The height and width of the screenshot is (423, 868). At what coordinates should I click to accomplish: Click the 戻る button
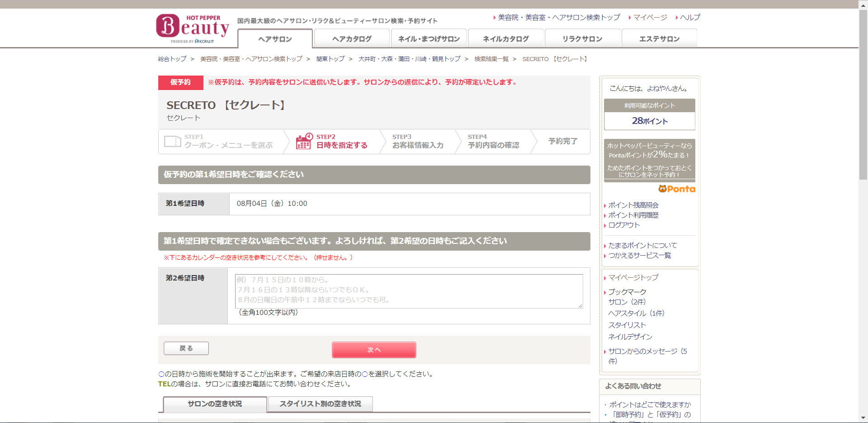tap(186, 348)
